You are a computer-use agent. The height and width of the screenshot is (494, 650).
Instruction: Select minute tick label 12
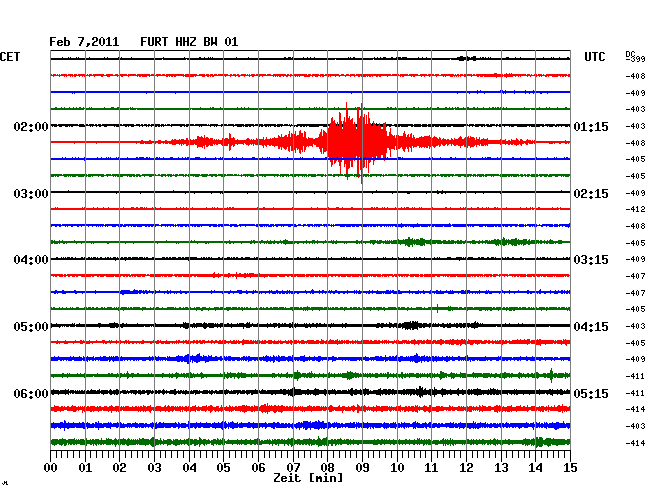click(x=466, y=467)
